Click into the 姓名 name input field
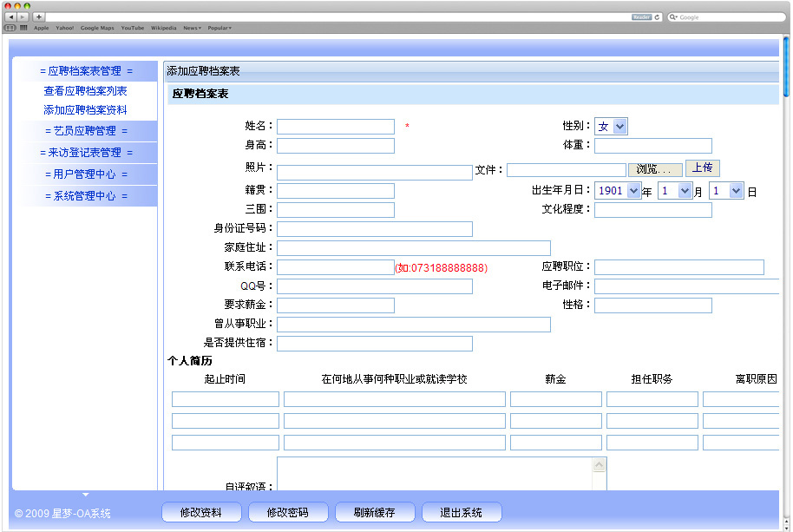This screenshot has height=532, width=793. click(x=335, y=127)
